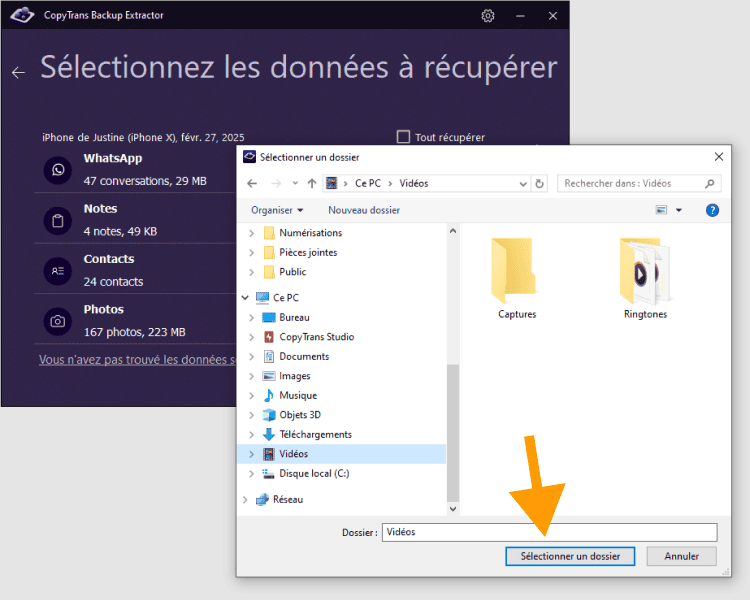Cancel the dialog with Annuler

pos(681,556)
